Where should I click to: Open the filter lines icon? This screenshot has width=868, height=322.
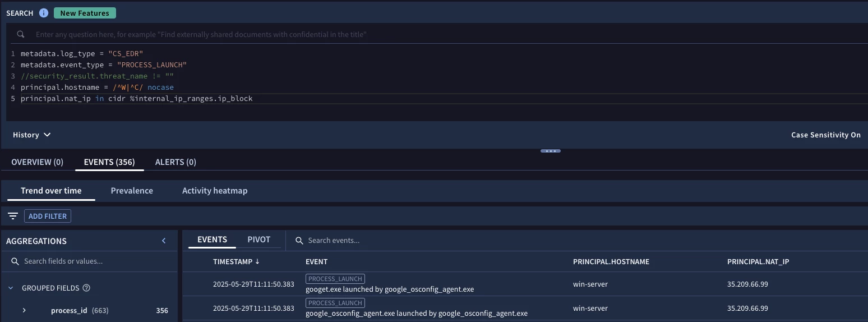point(13,216)
